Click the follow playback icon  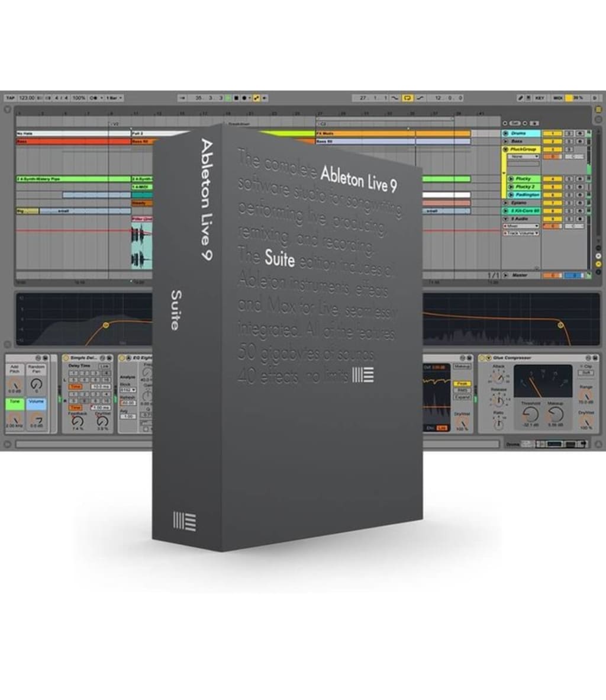182,98
